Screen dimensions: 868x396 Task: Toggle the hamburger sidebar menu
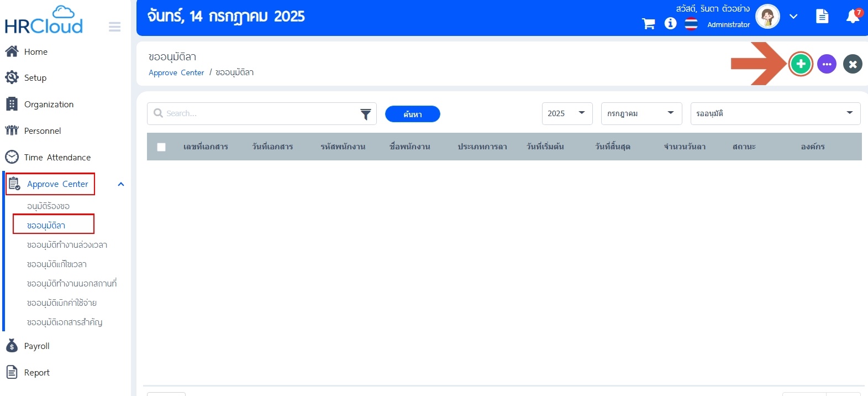click(x=115, y=27)
